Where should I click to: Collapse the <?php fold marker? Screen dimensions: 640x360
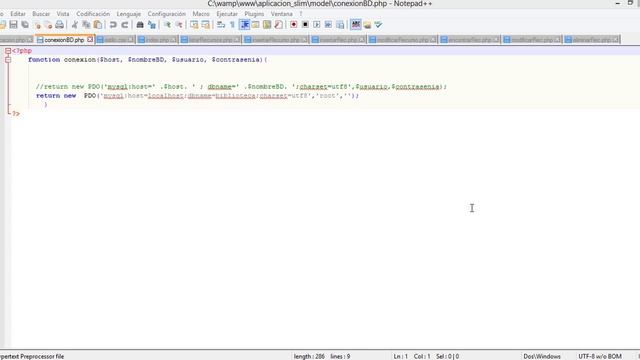pyautogui.click(x=8, y=51)
